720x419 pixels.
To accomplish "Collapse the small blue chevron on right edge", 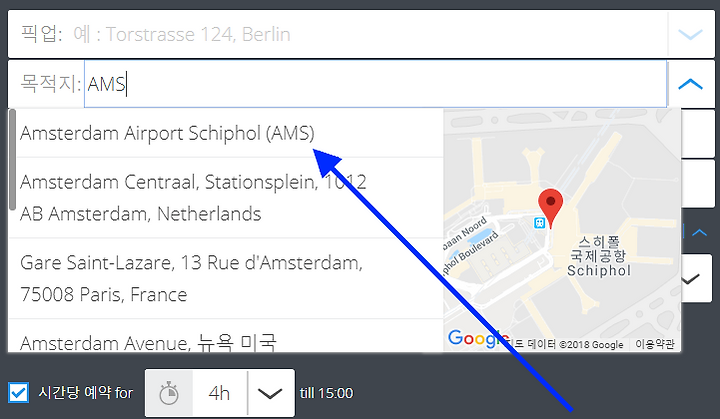I will tap(699, 232).
